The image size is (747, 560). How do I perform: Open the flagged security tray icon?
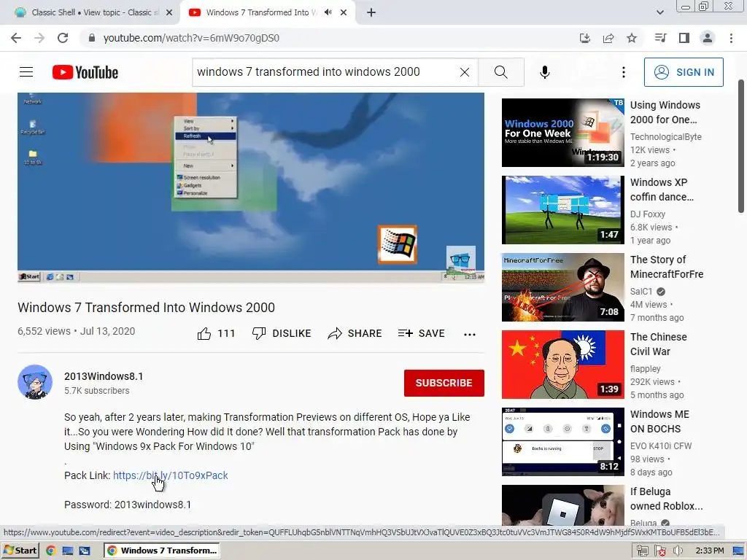point(659,551)
